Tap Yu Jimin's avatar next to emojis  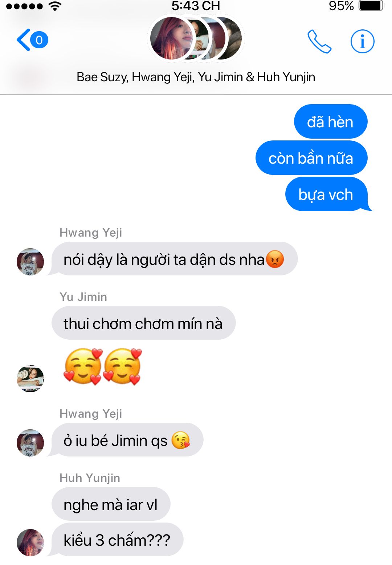(30, 378)
